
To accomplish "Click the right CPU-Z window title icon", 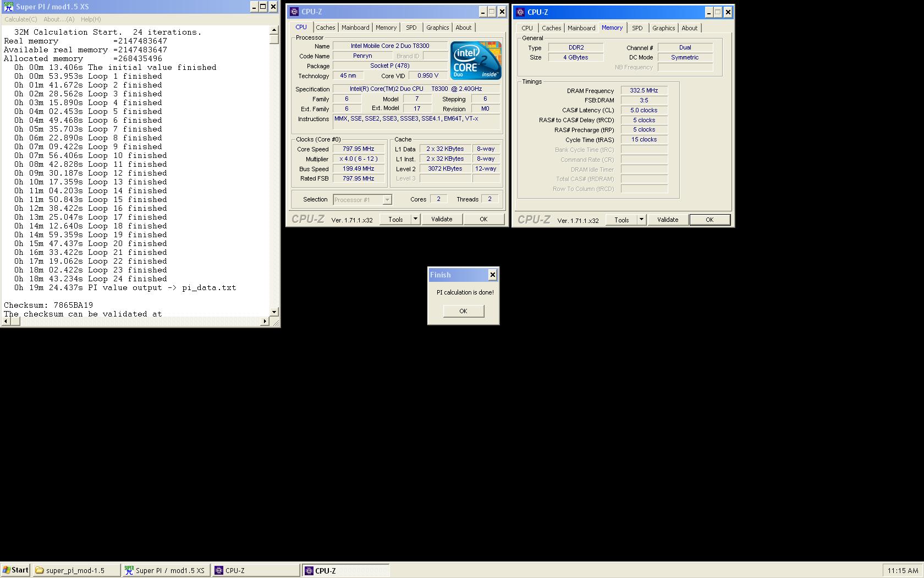I will click(521, 12).
